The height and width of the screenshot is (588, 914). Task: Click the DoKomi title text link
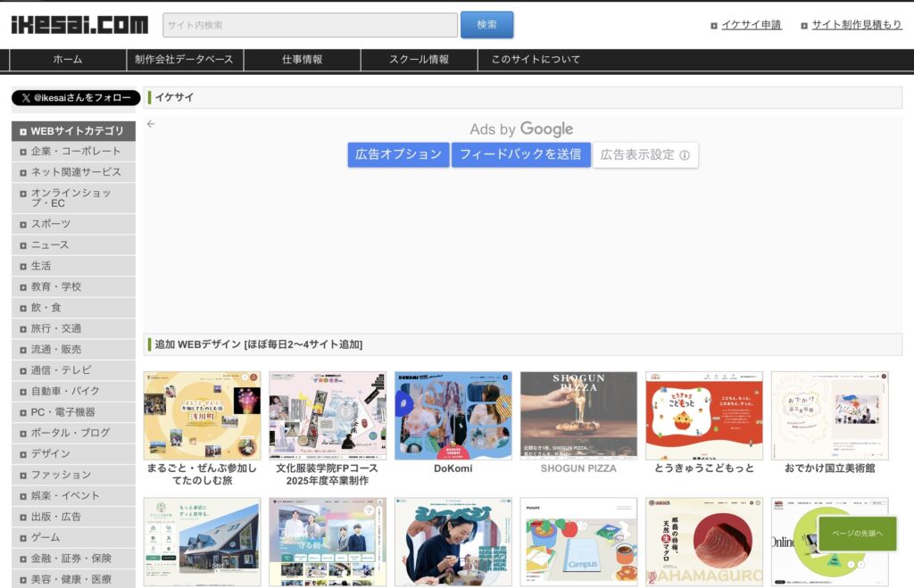pos(453,468)
